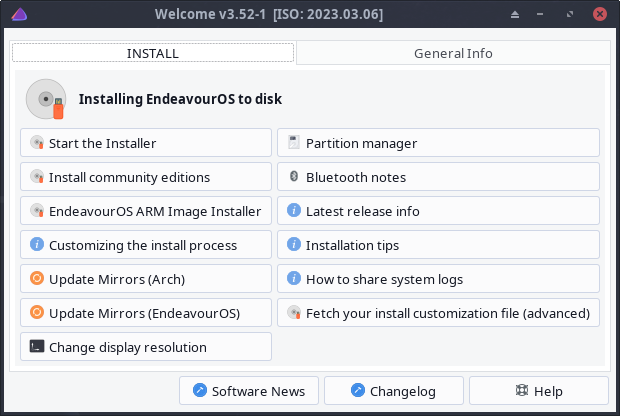Launch EndeavourOS ARM Image Installer

click(x=145, y=211)
